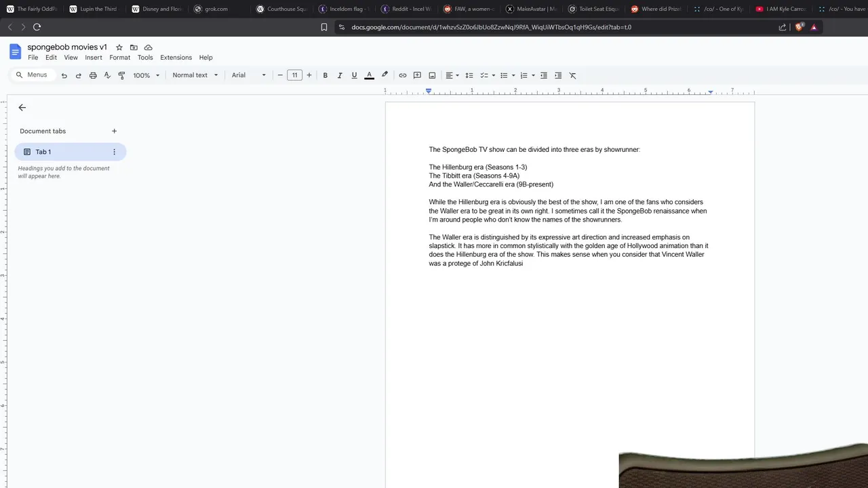Open the highlight color picker
The height and width of the screenshot is (488, 868).
click(384, 75)
